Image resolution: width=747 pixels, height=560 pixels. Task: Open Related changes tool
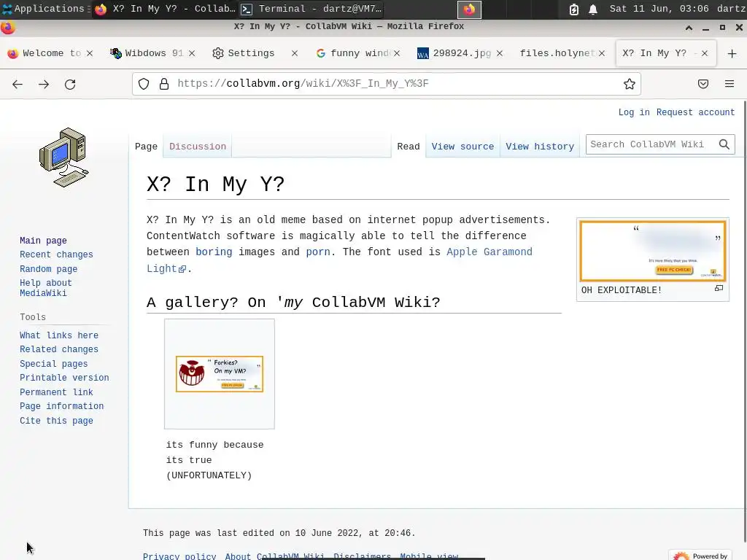click(x=59, y=349)
